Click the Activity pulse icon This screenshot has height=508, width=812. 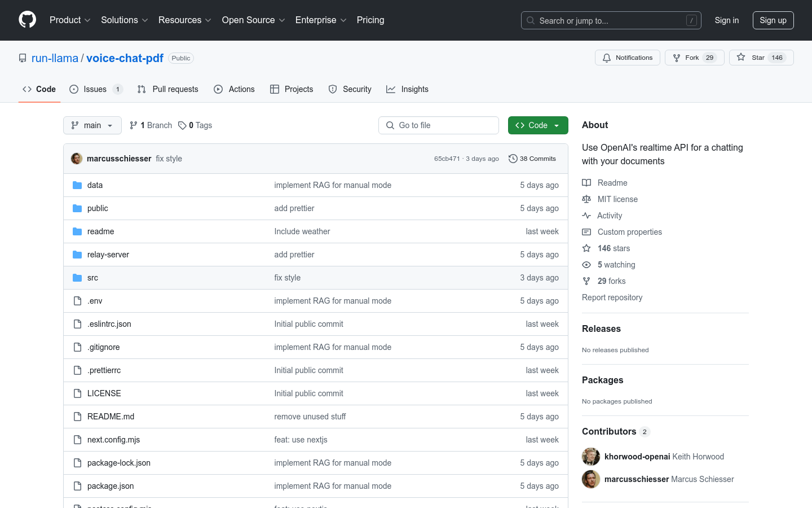click(x=586, y=216)
